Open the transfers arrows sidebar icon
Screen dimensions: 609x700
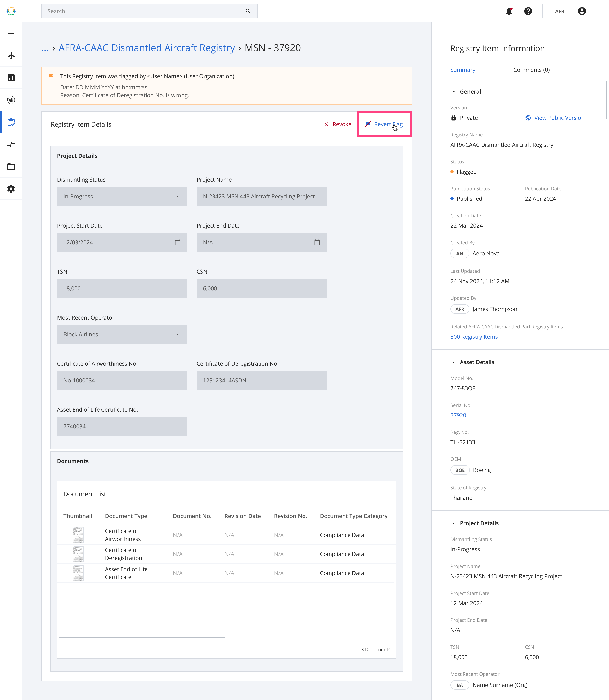pos(11,145)
